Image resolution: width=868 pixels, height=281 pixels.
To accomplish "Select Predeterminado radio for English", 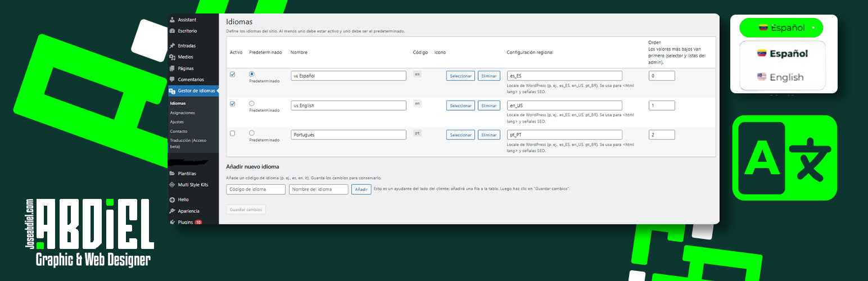I will (x=251, y=103).
